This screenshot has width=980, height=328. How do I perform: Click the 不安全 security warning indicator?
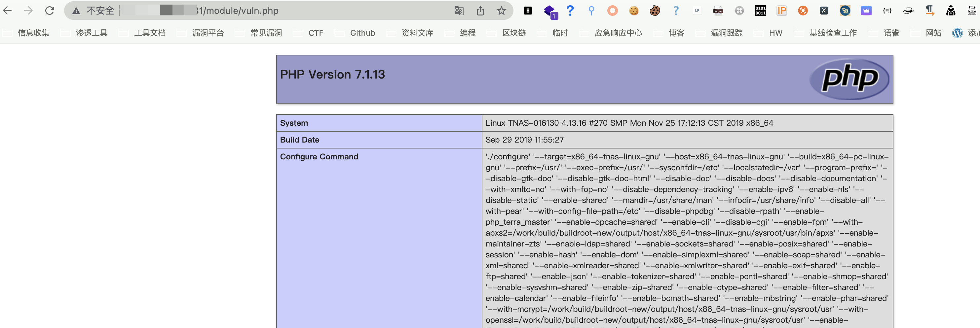(94, 11)
